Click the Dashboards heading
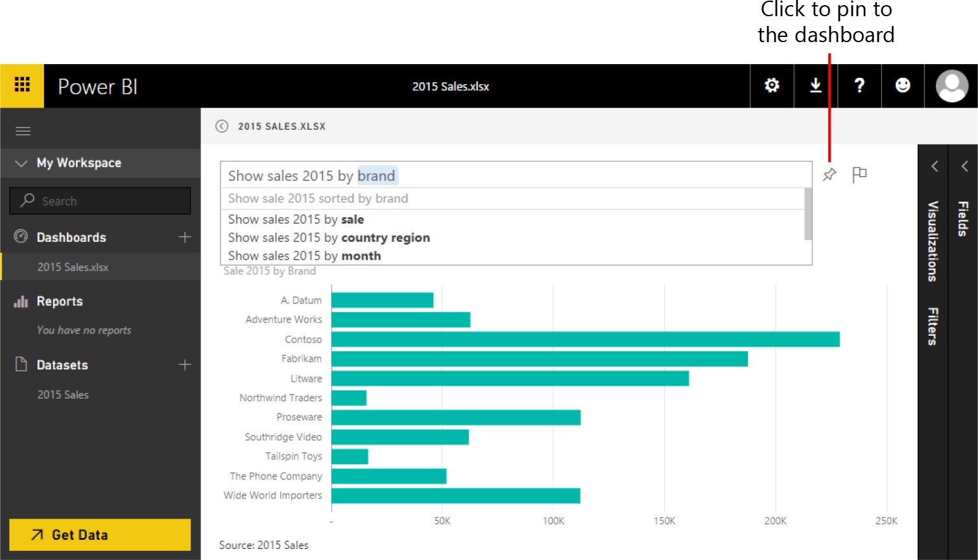The width and height of the screenshot is (978, 560). (71, 237)
